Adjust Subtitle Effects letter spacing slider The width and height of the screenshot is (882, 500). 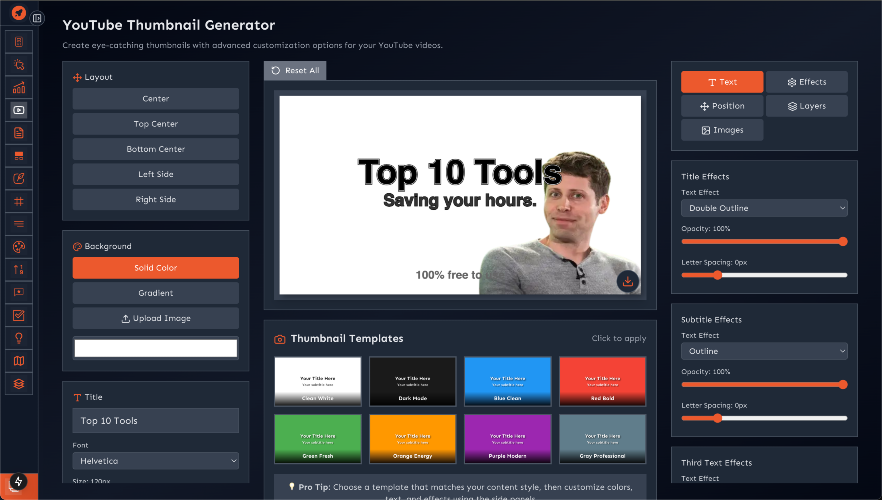[764, 418]
